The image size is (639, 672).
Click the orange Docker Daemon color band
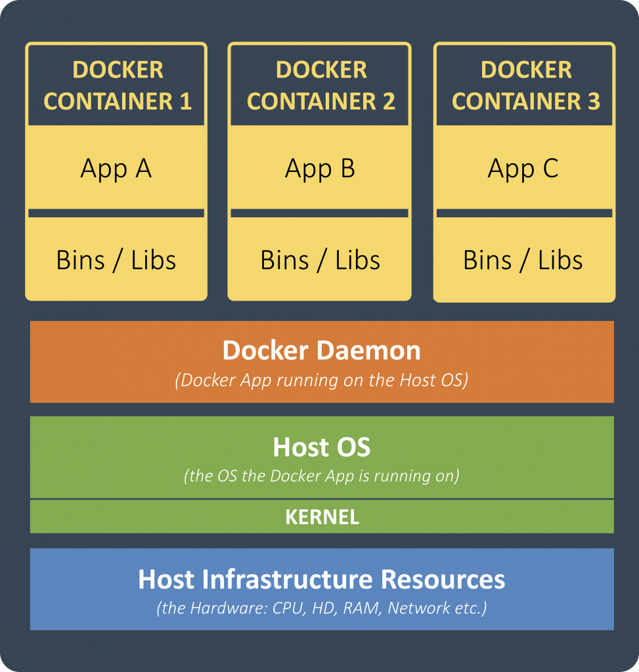(320, 361)
